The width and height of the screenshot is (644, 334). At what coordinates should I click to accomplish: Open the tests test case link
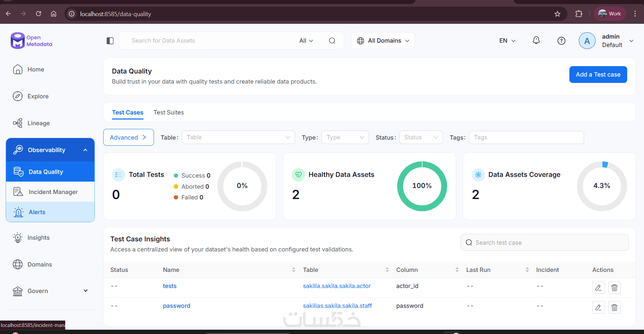tap(170, 286)
